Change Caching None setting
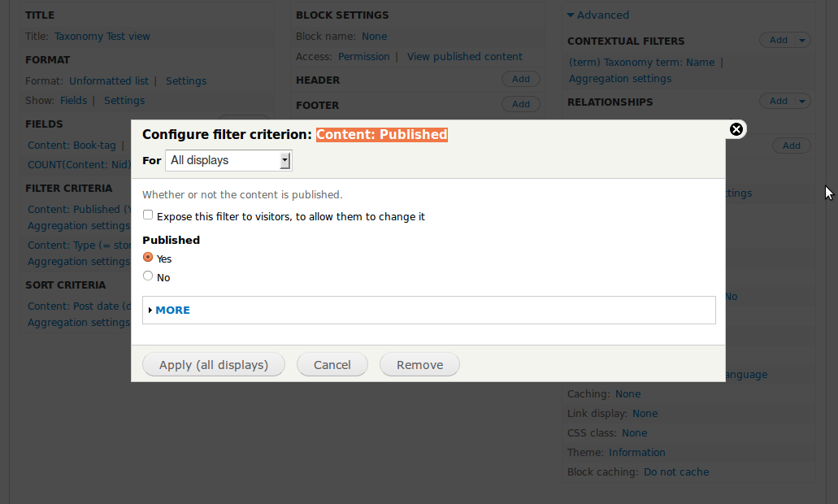 click(x=628, y=394)
